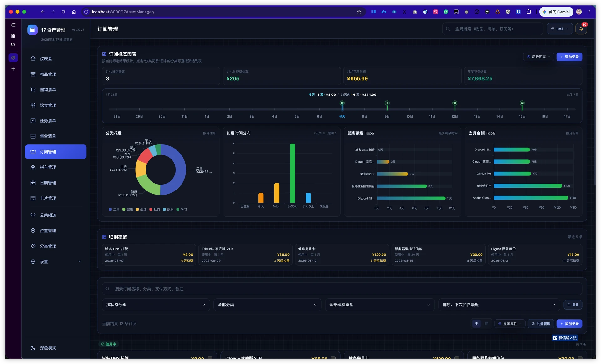This screenshot has width=601, height=364.
Task: Click the 重置 filter button
Action: (x=573, y=305)
